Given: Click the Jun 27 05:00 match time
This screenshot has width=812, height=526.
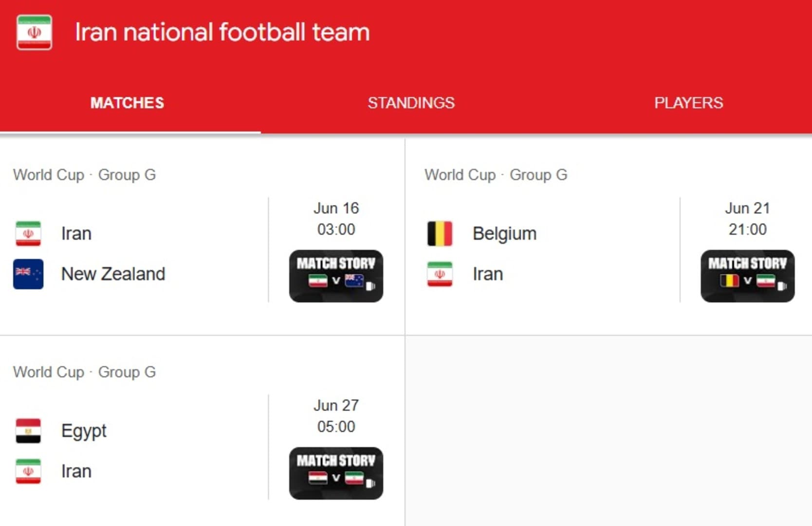Looking at the screenshot, I should [336, 416].
